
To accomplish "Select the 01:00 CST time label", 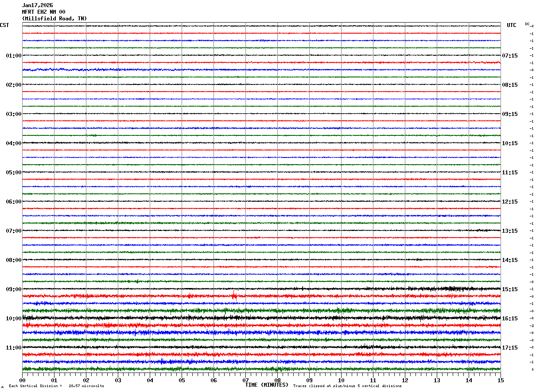I will [x=14, y=56].
